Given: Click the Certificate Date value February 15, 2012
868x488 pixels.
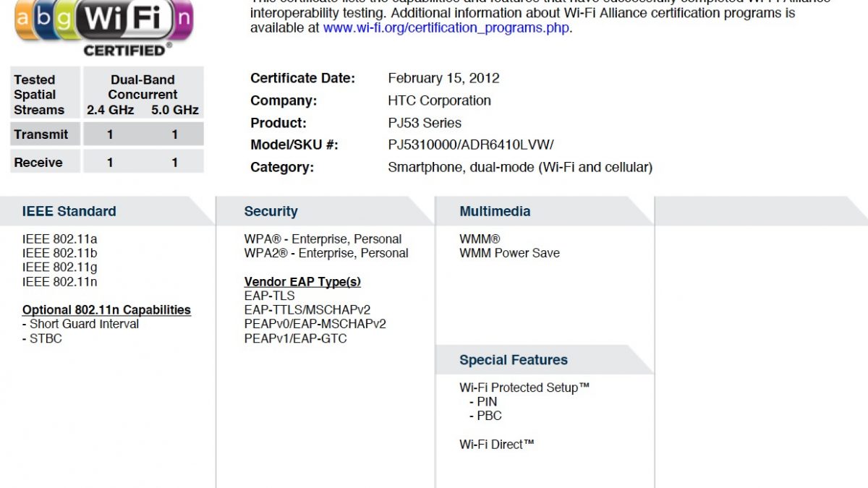Looking at the screenshot, I should point(443,78).
